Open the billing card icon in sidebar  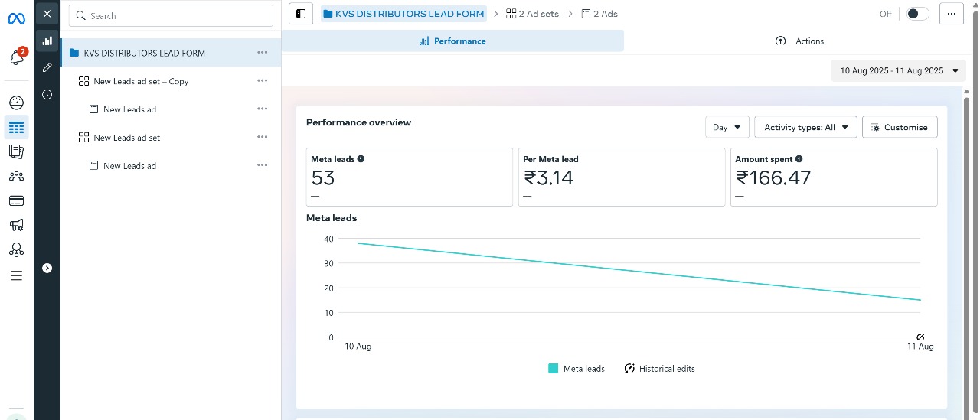point(16,200)
